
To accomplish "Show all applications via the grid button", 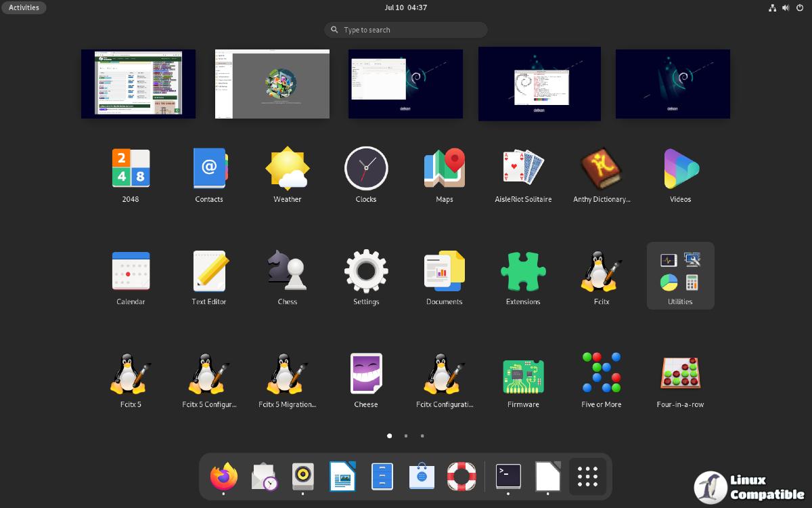I will coord(587,477).
